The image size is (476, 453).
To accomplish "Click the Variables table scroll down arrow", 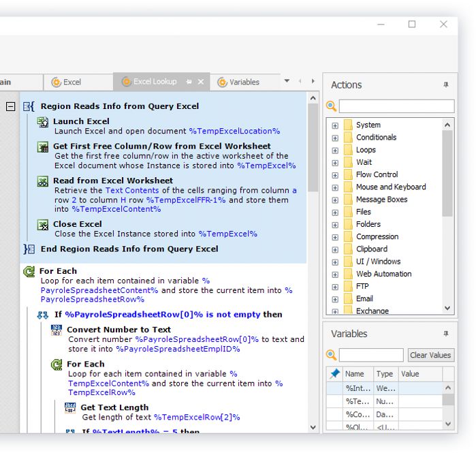I will (x=448, y=424).
